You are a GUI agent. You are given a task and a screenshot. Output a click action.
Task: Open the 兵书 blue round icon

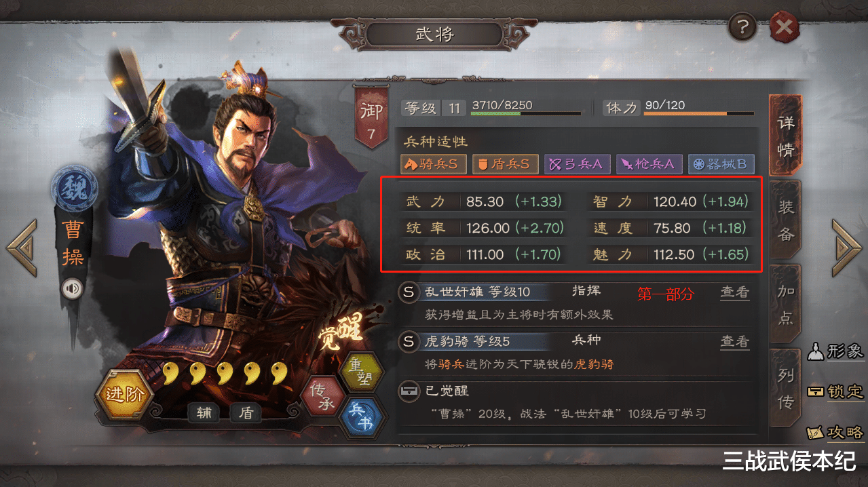point(360,417)
